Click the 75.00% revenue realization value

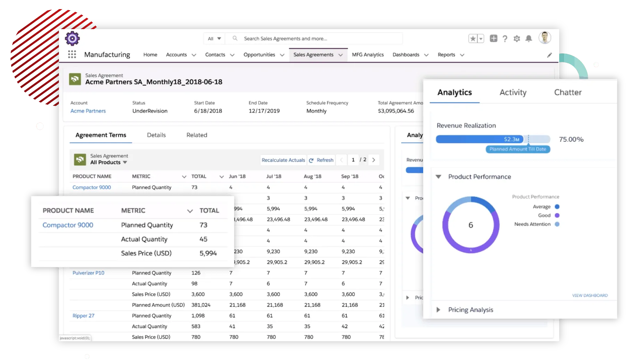click(x=571, y=139)
